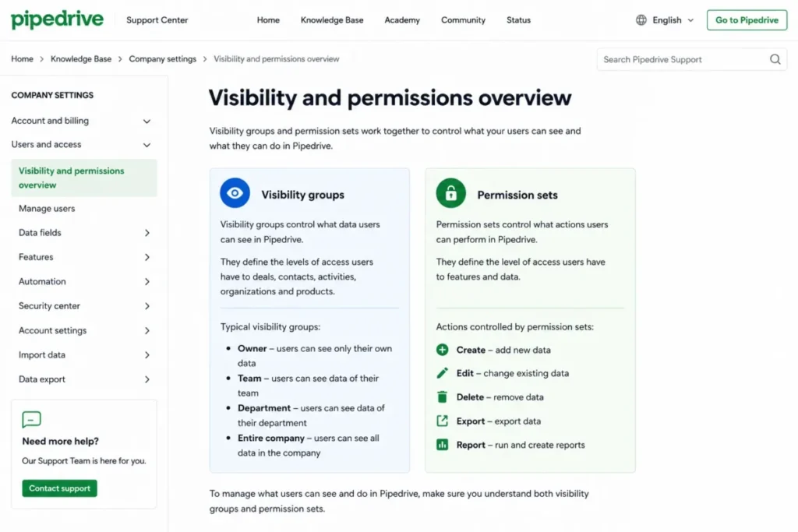Select Manage users in sidebar
798x532 pixels.
[x=47, y=209]
